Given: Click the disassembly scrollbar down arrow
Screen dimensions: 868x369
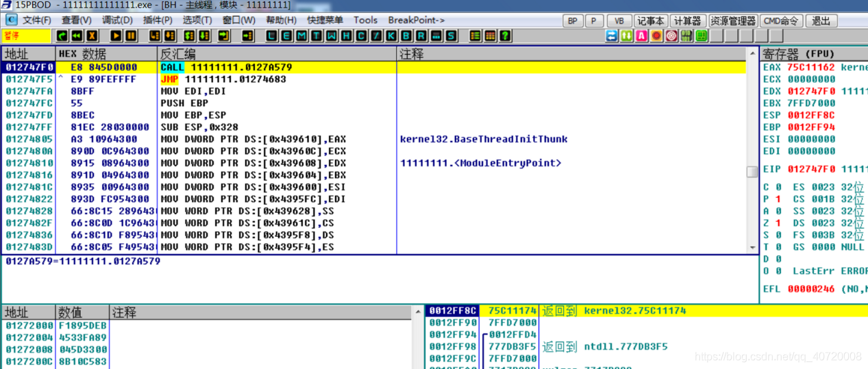Looking at the screenshot, I should tap(752, 249).
